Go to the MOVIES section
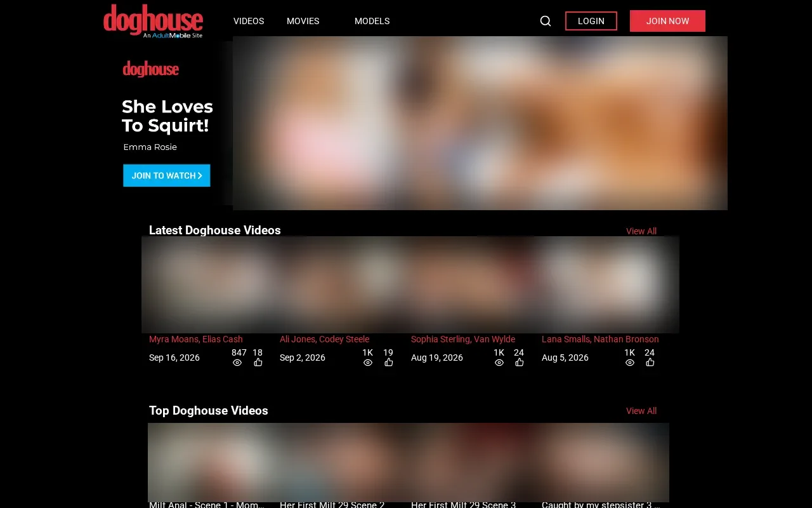Viewport: 812px width, 508px height. pyautogui.click(x=303, y=21)
